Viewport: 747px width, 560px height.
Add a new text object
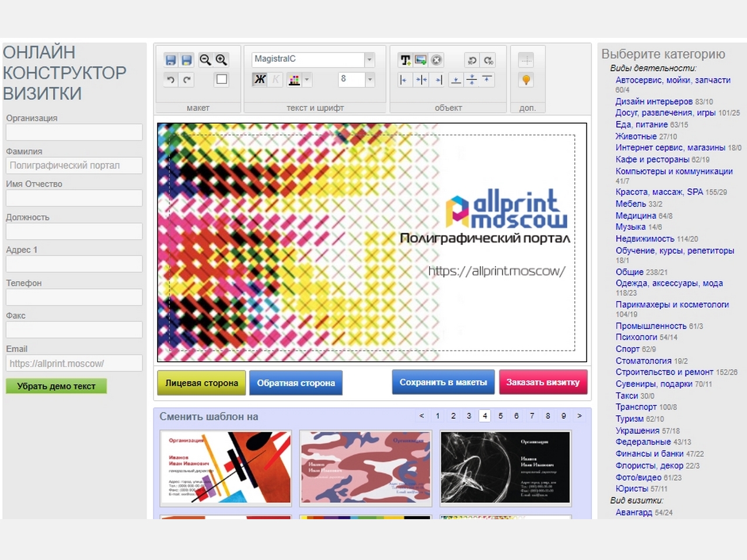[x=405, y=60]
